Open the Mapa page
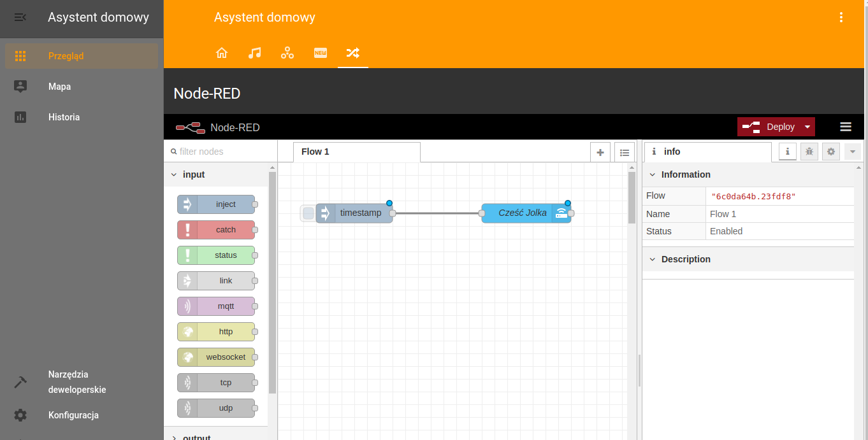The height and width of the screenshot is (440, 868). 82,87
